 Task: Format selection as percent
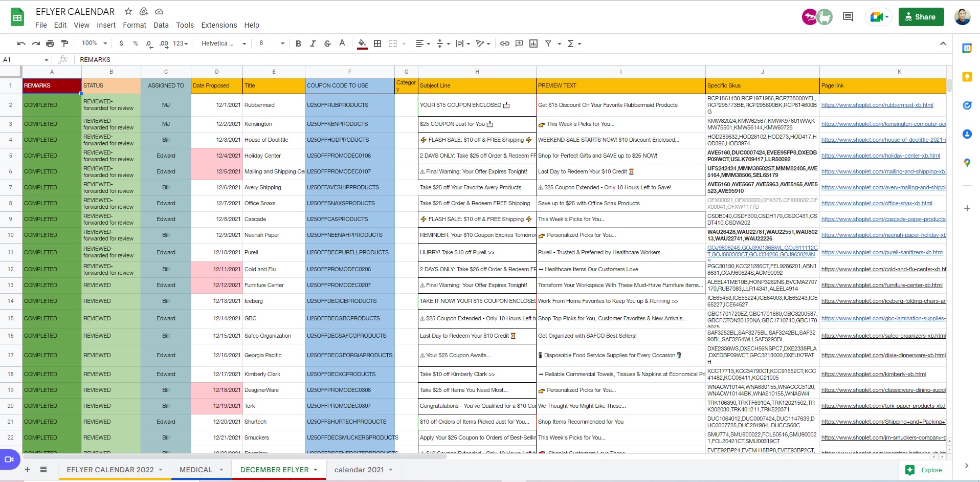(x=136, y=43)
